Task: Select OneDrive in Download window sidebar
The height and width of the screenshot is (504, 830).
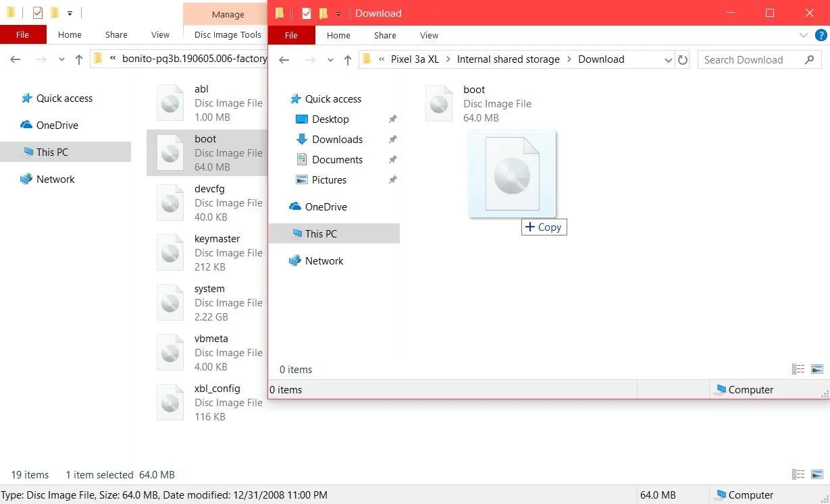Action: click(x=326, y=206)
